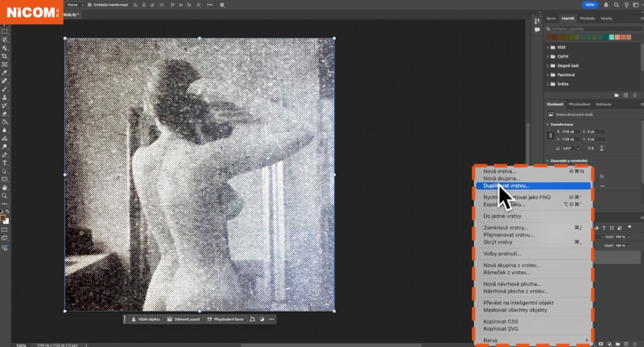Screen dimensions: 644x347
Task: Click the Zoom tool in the toolbar
Action: (5, 196)
